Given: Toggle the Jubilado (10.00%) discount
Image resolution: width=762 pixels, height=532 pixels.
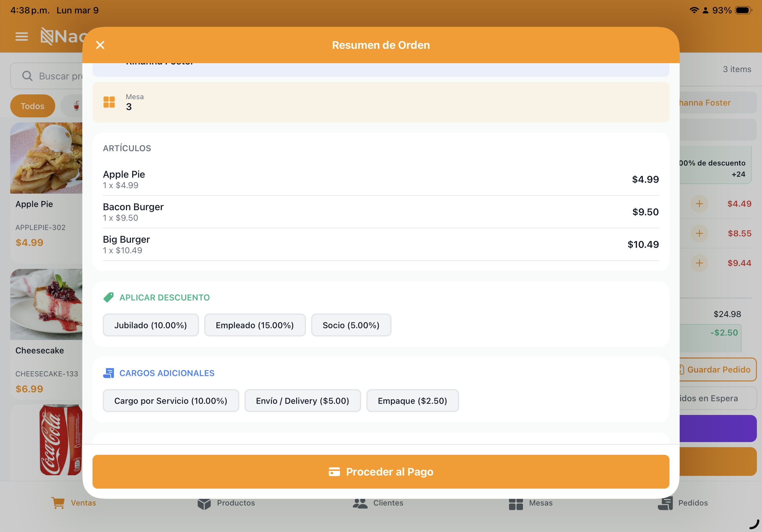Looking at the screenshot, I should (151, 325).
